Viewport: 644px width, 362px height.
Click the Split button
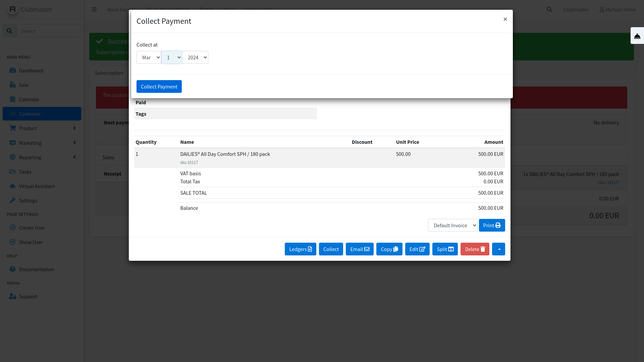[445, 249]
